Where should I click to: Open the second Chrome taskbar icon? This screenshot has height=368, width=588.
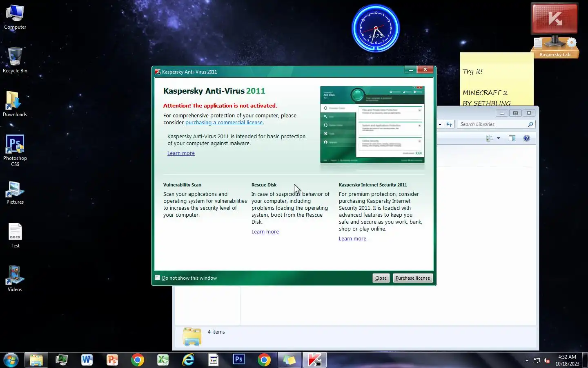tap(264, 360)
